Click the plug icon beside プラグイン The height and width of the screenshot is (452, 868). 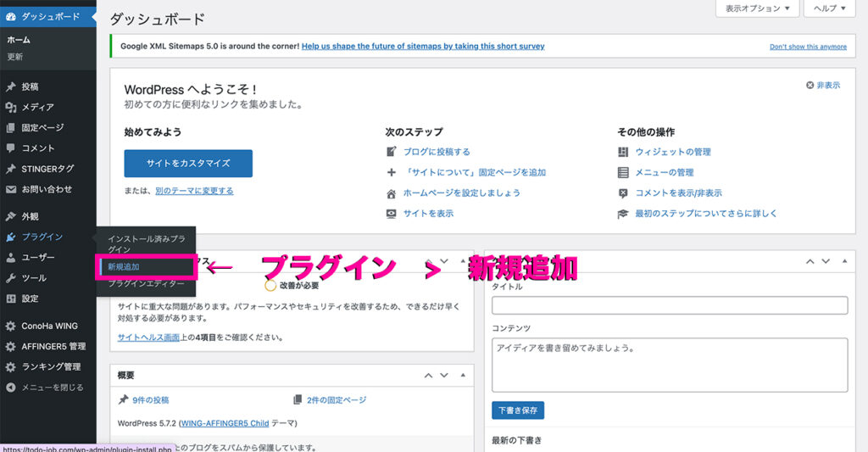[x=10, y=237]
